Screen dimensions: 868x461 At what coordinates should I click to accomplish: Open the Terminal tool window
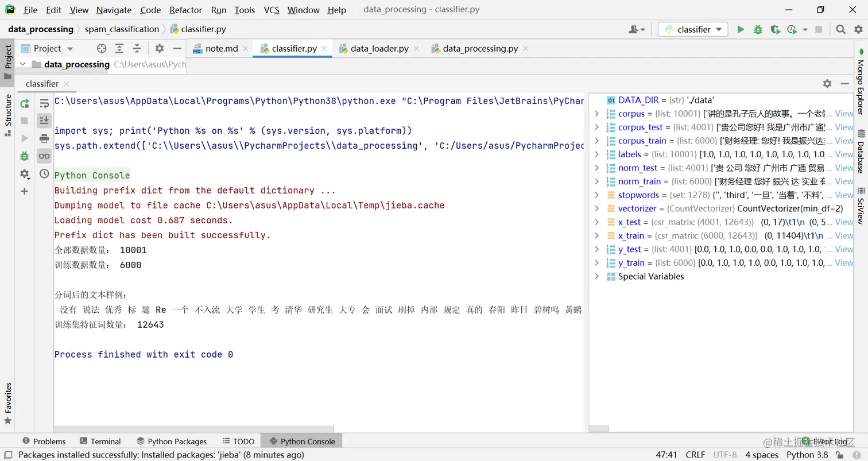pos(100,441)
